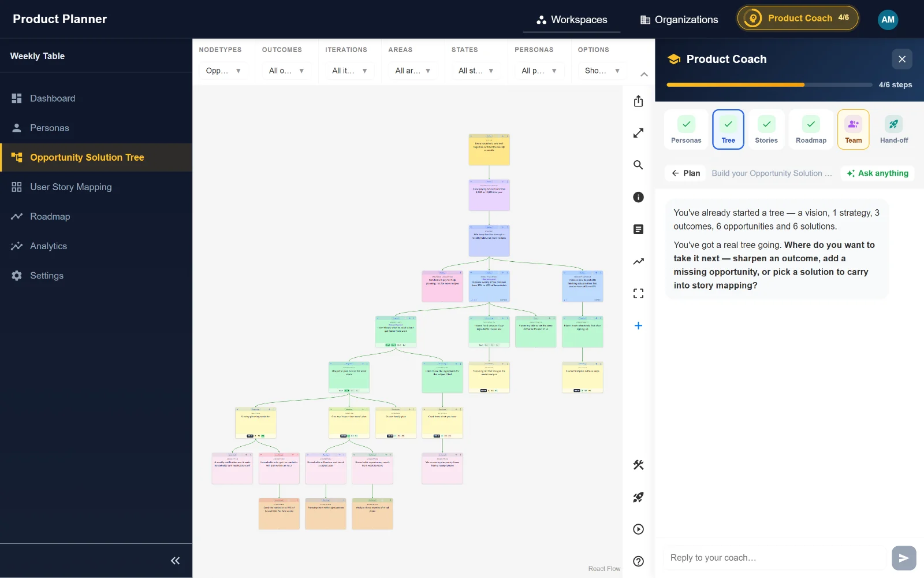This screenshot has width=924, height=578.
Task: Click the coach 4/6 steps progress bar
Action: coord(769,85)
